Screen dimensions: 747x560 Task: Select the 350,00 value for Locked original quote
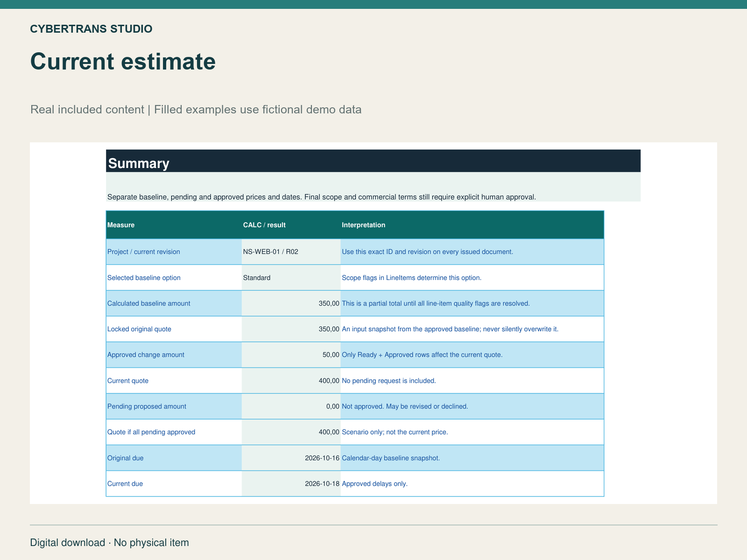tap(291, 329)
